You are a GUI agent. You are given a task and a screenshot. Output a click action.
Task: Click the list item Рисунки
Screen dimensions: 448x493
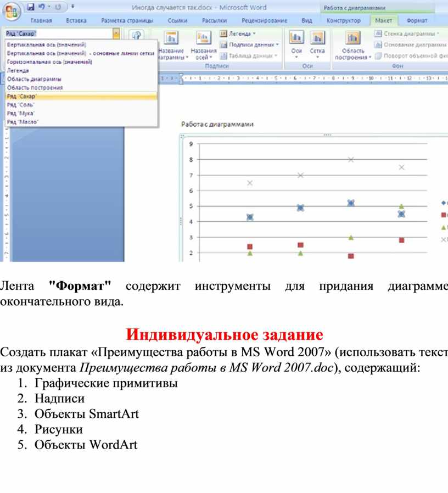point(59,429)
